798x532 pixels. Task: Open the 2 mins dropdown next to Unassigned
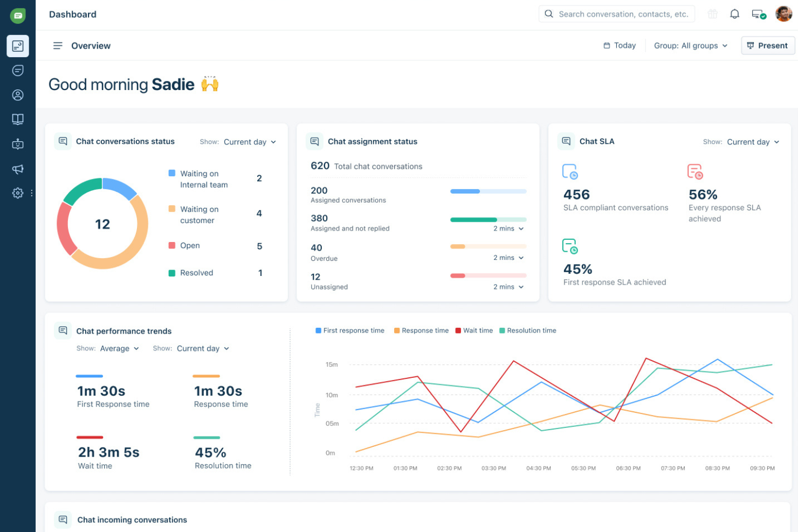click(507, 287)
